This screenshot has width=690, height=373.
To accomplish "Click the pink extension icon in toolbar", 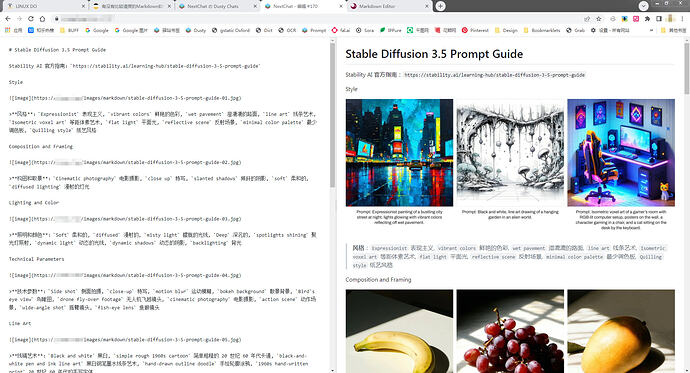I will 636,19.
